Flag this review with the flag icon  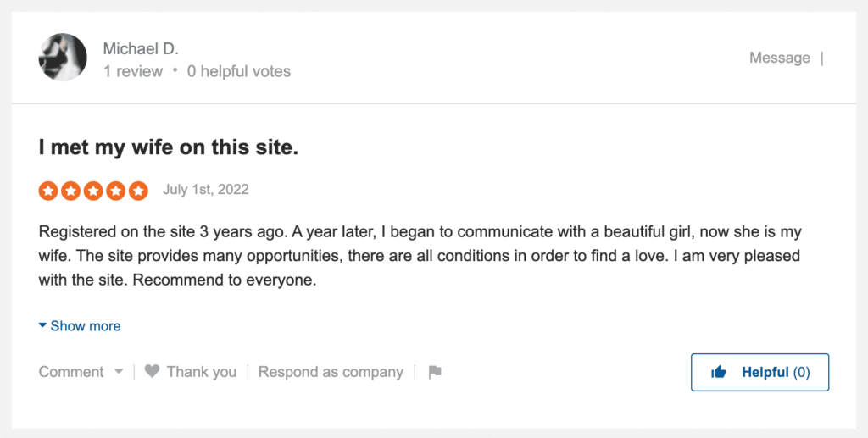point(435,372)
